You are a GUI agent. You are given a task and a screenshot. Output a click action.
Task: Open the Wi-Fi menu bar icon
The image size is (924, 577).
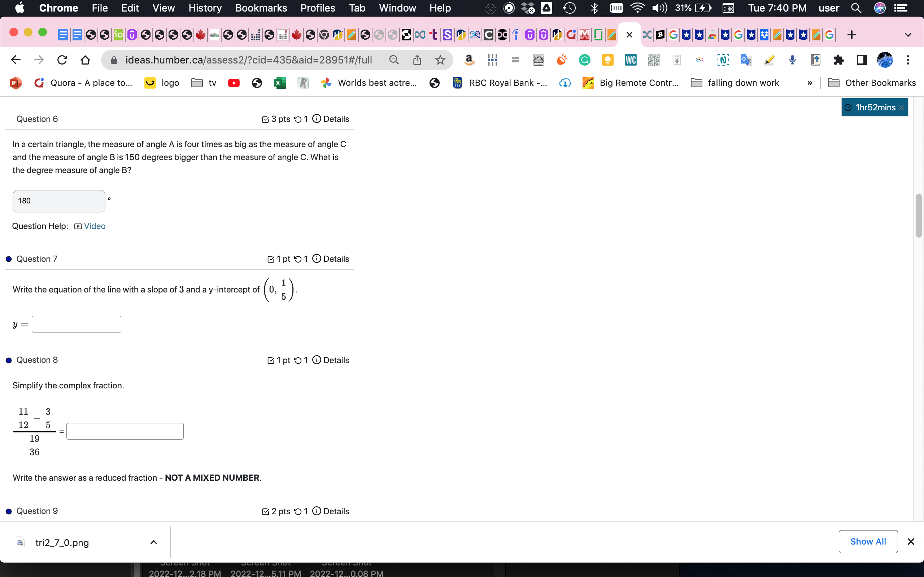638,8
